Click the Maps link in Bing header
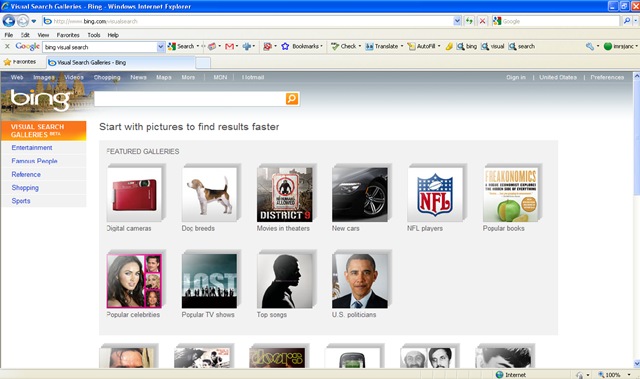640x379 pixels. point(164,77)
